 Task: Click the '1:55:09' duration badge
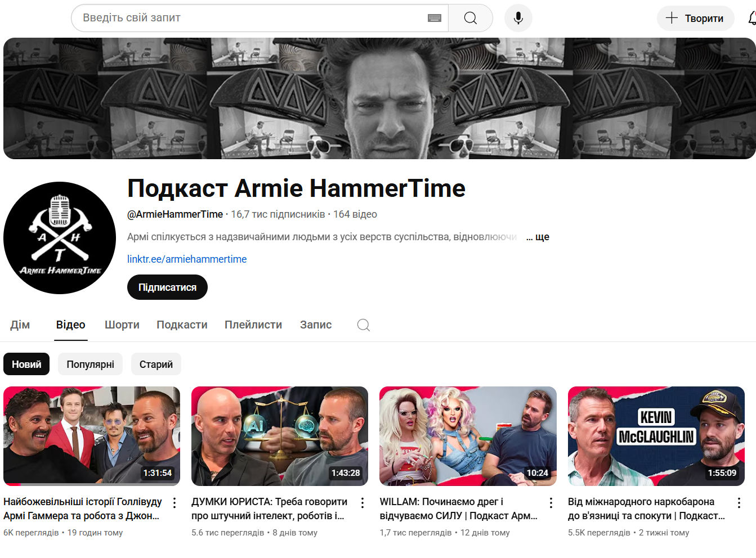(722, 473)
